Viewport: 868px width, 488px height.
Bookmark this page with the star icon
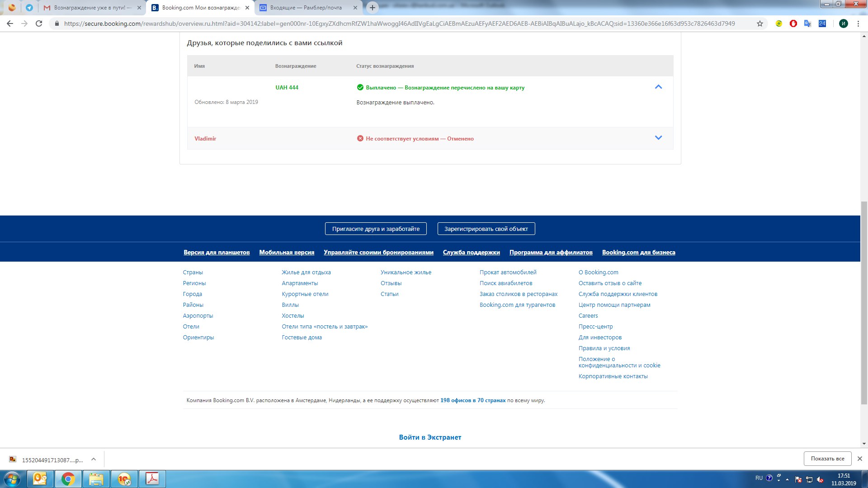(760, 23)
